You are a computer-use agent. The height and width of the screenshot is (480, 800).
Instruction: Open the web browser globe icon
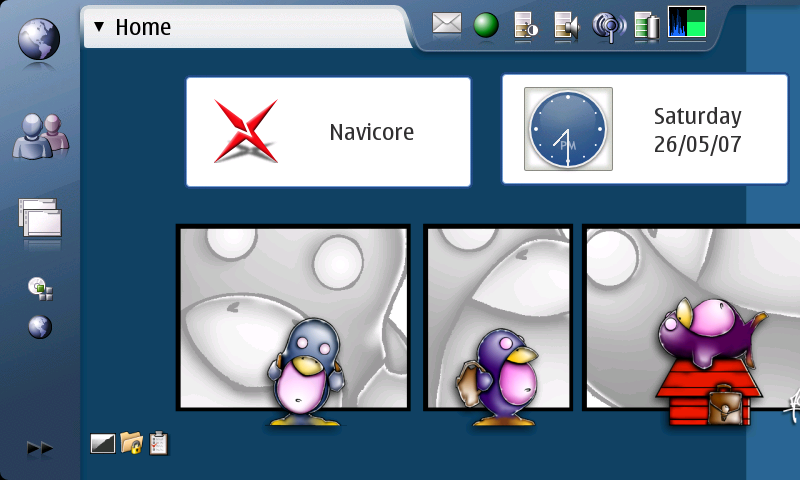coord(39,39)
